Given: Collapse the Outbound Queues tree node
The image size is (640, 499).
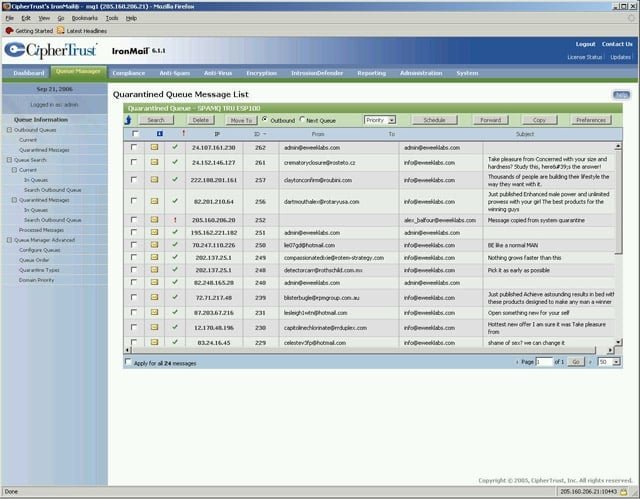Looking at the screenshot, I should (9, 130).
